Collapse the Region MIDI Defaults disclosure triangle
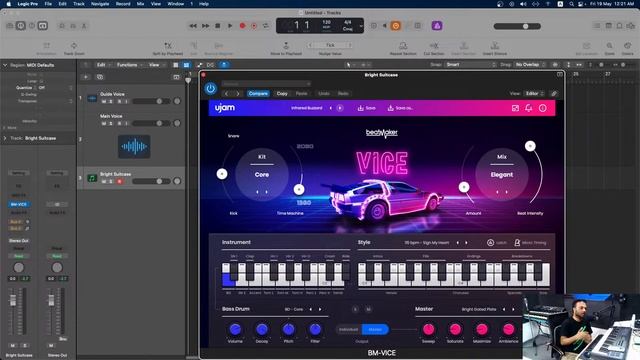Viewport: 640px width, 360px height. (x=5, y=65)
